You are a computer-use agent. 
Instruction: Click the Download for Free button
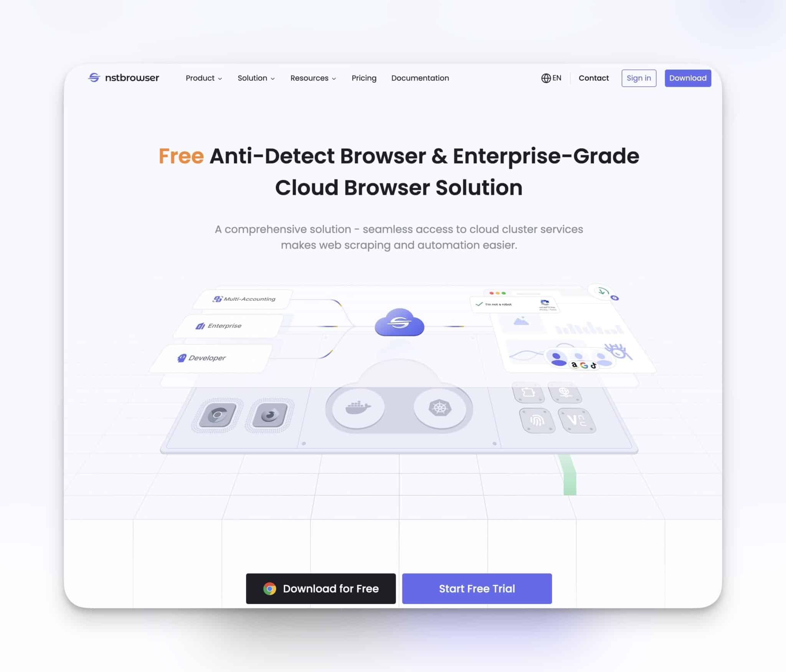321,588
